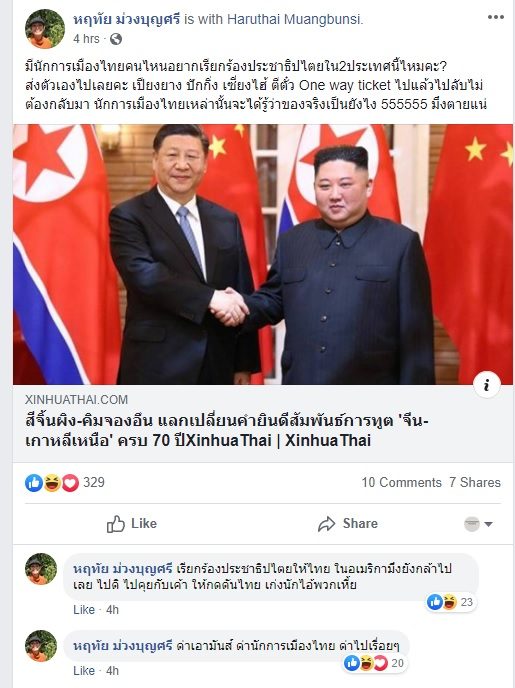Screen dimensions: 515x688
Task: Open the Haruthai Muangbunsi tagged profile
Action: pyautogui.click(x=294, y=19)
